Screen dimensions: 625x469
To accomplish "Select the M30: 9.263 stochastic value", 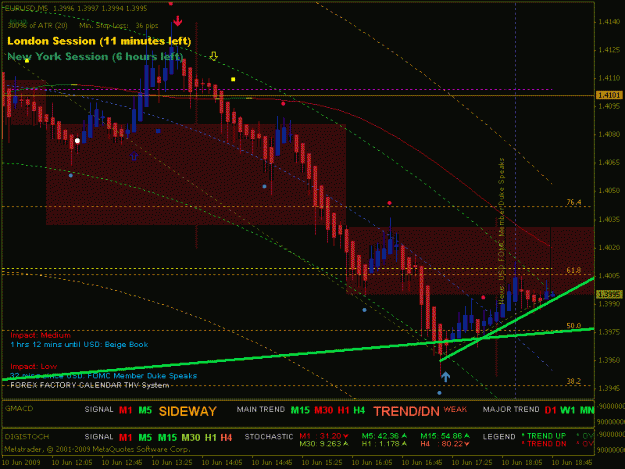I will pyautogui.click(x=324, y=443).
